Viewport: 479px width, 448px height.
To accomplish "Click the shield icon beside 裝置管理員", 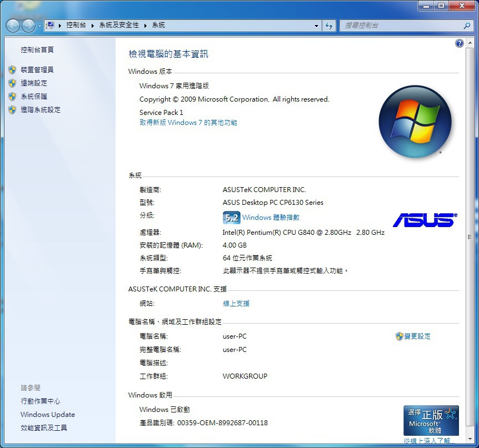I will coord(12,70).
